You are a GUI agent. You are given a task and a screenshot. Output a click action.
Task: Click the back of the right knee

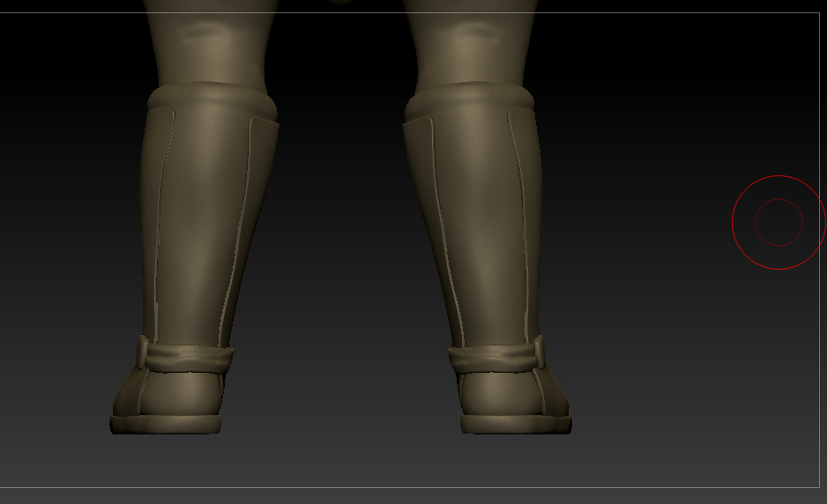pyautogui.click(x=472, y=34)
